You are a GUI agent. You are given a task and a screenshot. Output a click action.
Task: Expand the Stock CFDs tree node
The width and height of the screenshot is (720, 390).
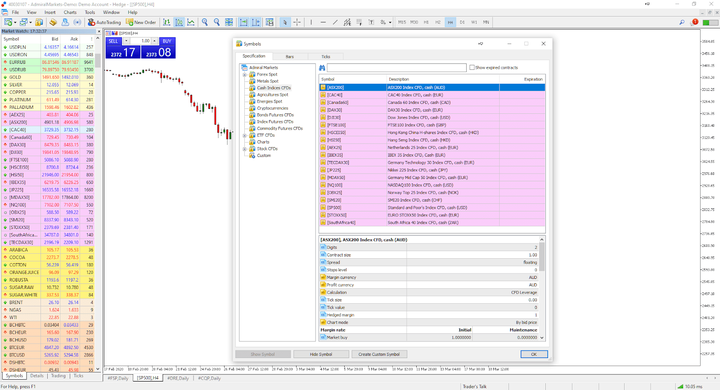(245, 149)
